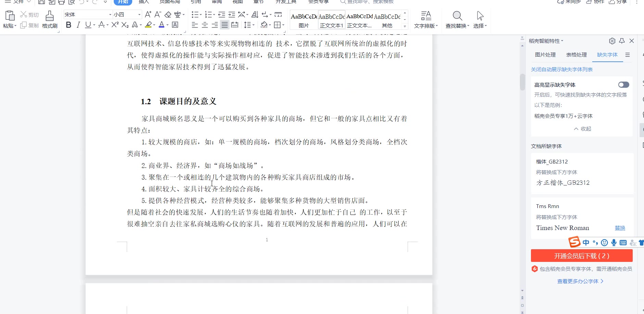
Task: Decrease font size with the A- icon
Action: 158,14
